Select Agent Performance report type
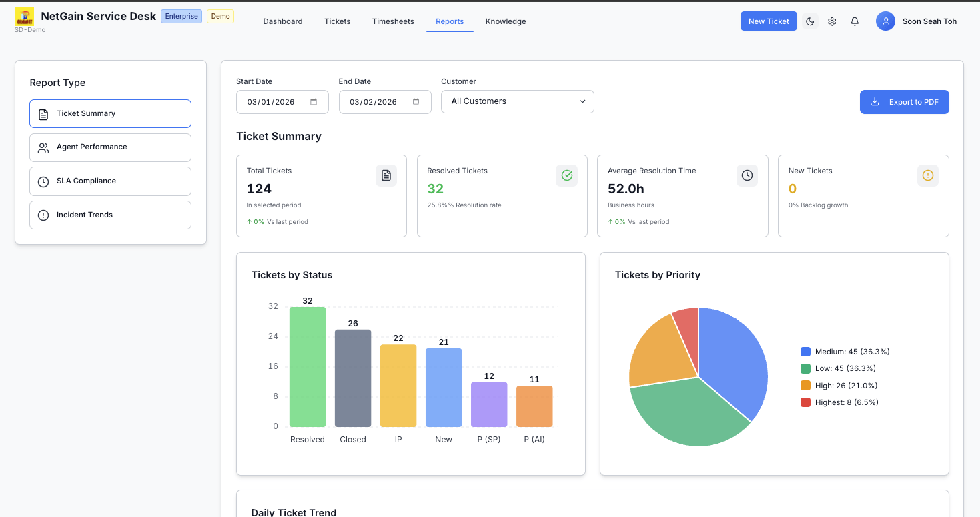The image size is (980, 517). pyautogui.click(x=110, y=147)
